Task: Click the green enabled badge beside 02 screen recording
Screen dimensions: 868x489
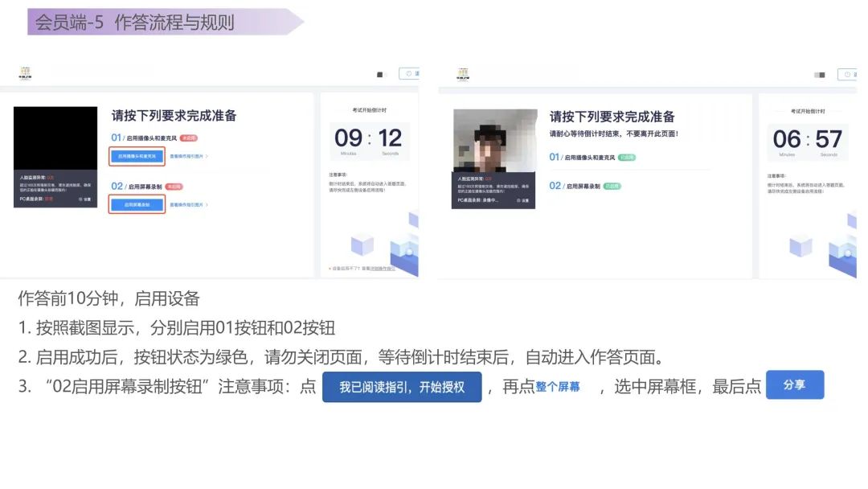Action: coord(612,186)
